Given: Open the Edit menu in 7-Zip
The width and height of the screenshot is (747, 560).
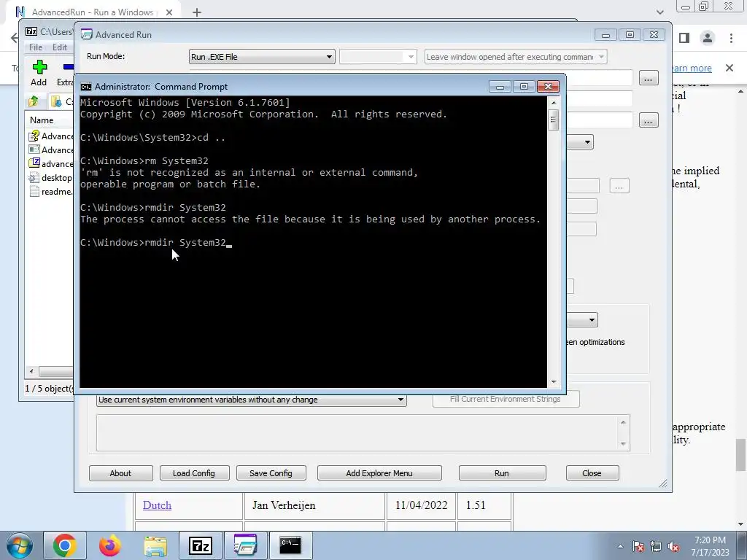Looking at the screenshot, I should coord(60,47).
